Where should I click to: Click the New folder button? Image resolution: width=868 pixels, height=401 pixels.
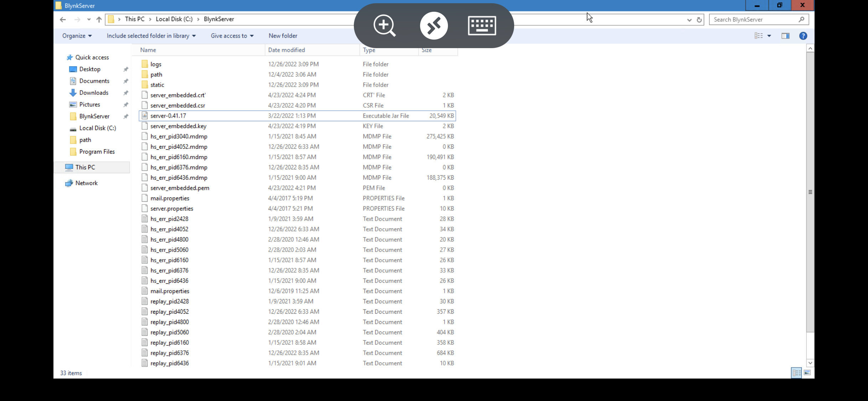pos(283,36)
